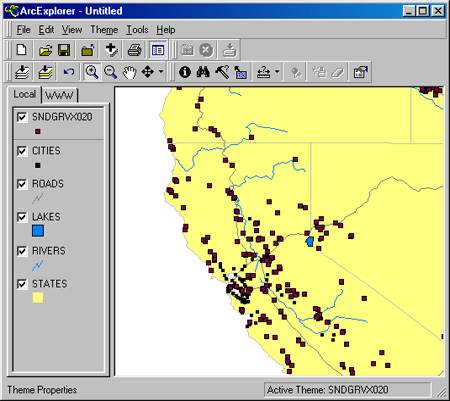
Task: Zoom to full extent layers icon
Action: tap(22, 72)
